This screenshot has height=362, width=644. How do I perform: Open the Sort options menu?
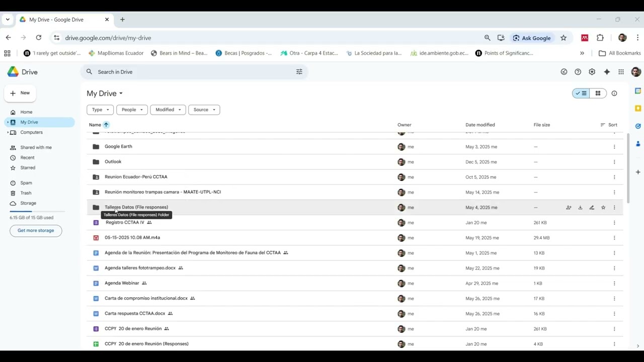point(609,125)
